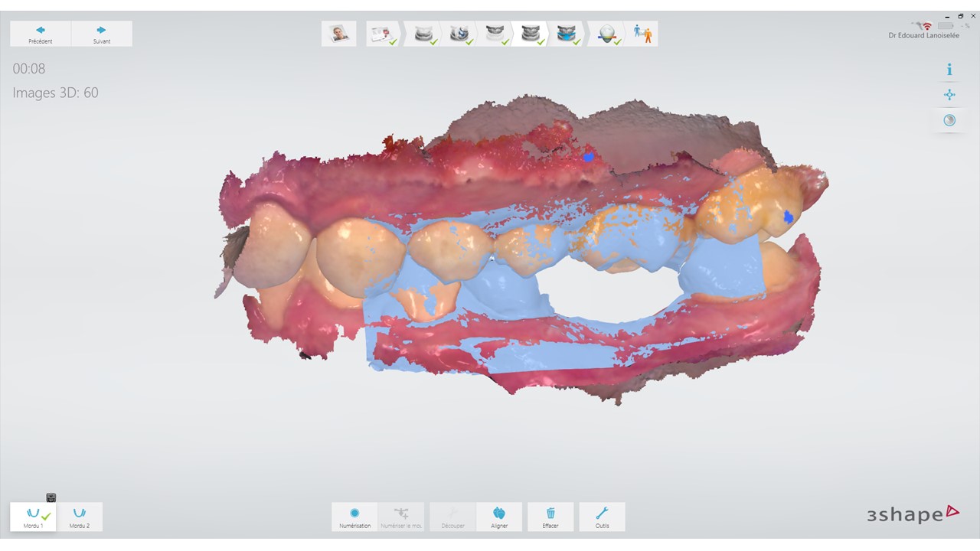
Task: Select the active bite scan workflow step
Action: pos(530,34)
